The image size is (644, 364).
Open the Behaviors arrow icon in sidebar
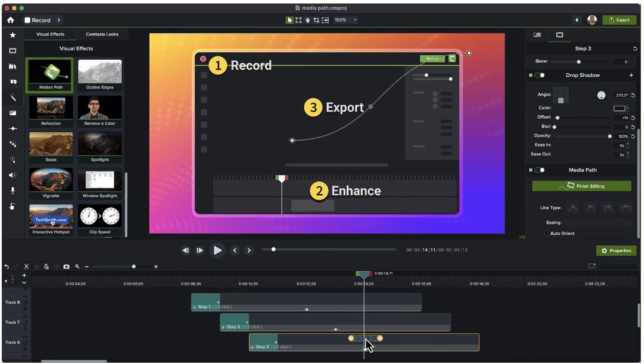point(13,129)
